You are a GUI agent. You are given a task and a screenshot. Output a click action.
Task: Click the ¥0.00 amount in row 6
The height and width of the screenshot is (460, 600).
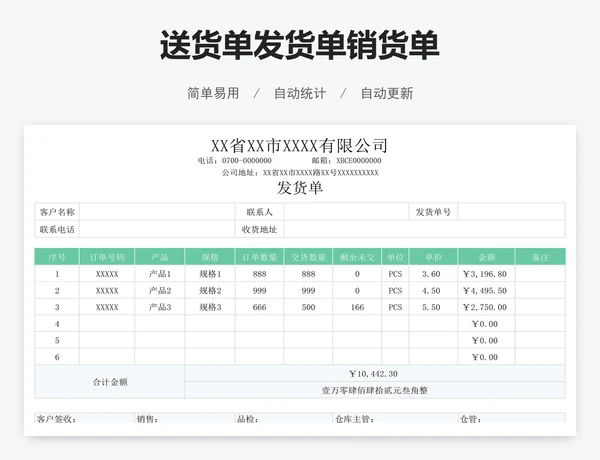(487, 357)
